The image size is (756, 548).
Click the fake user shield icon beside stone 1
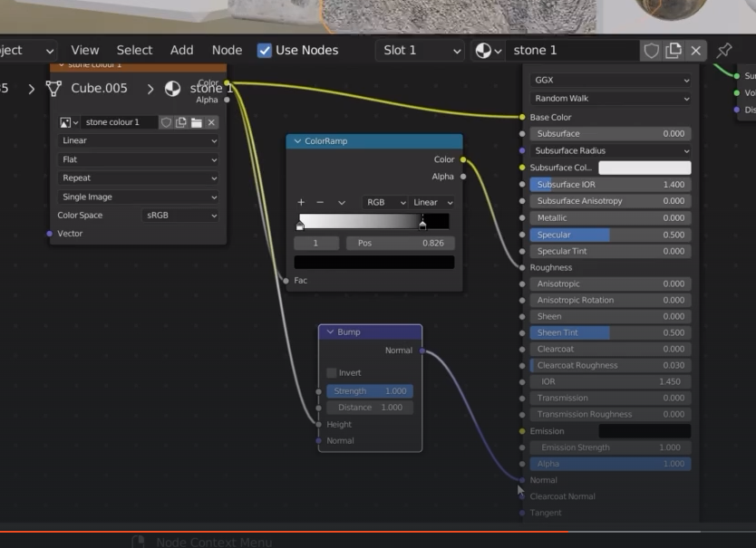(651, 50)
